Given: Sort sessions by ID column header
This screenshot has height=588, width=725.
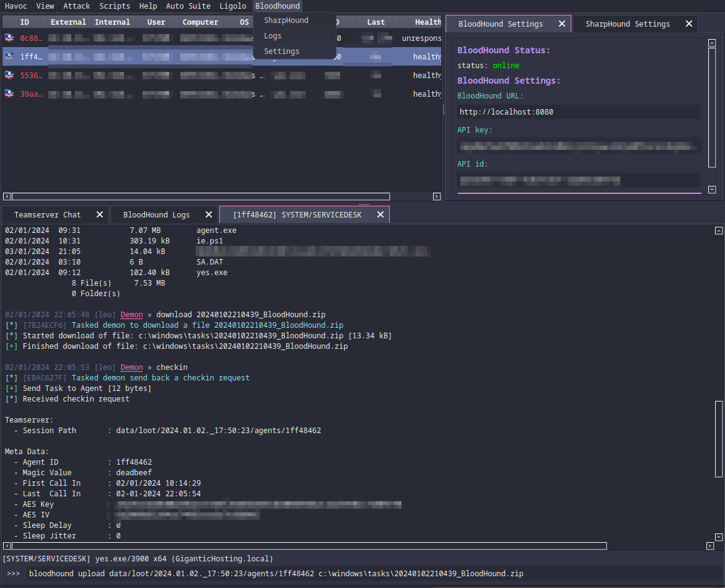Looking at the screenshot, I should click(x=25, y=22).
